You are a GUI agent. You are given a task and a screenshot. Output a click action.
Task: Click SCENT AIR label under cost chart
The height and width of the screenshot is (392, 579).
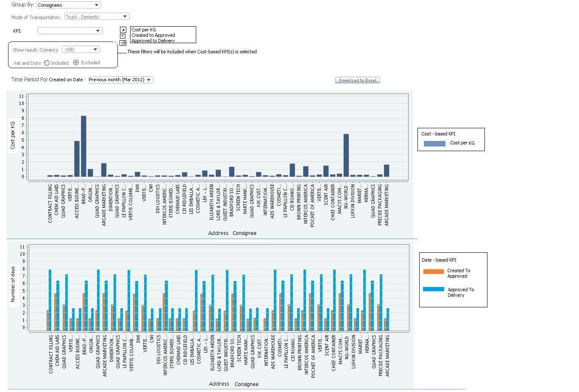(x=326, y=195)
